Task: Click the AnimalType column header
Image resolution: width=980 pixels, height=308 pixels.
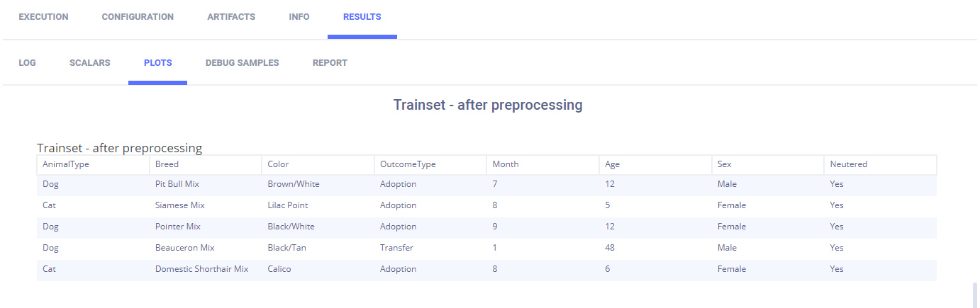Action: (x=66, y=164)
